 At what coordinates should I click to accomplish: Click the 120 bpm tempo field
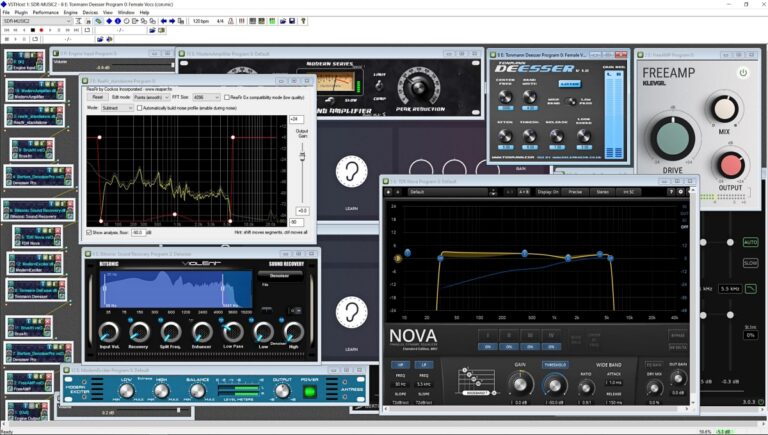pos(200,20)
